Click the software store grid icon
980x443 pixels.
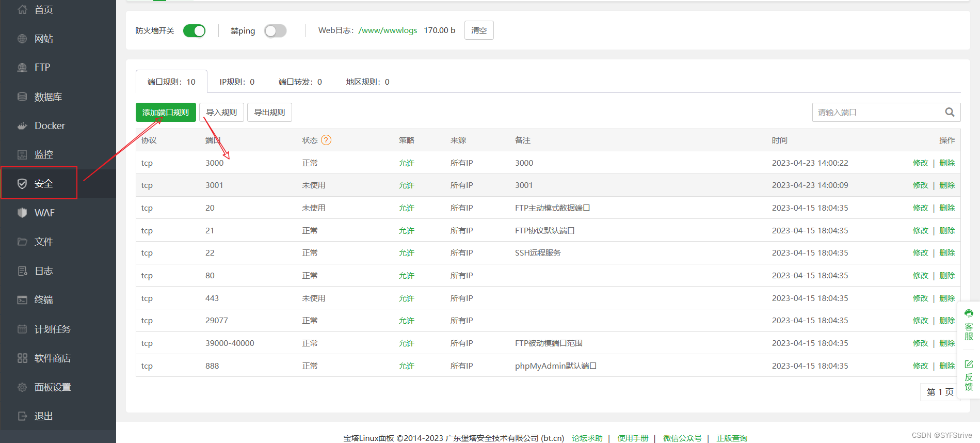click(x=22, y=358)
